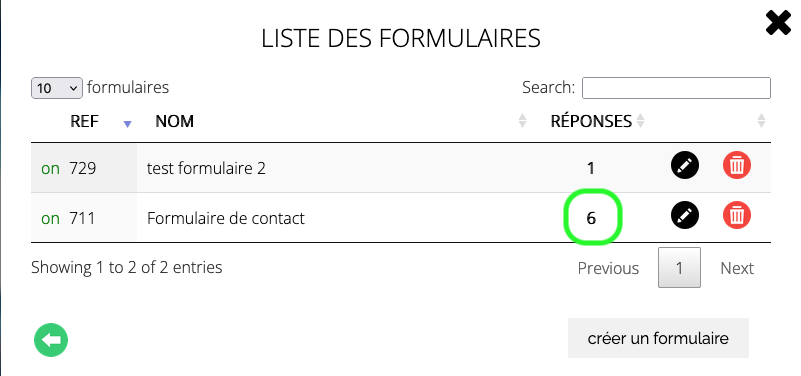Screen dimensions: 801x376
Task: Click the sort arrows of the last column
Action: (761, 121)
